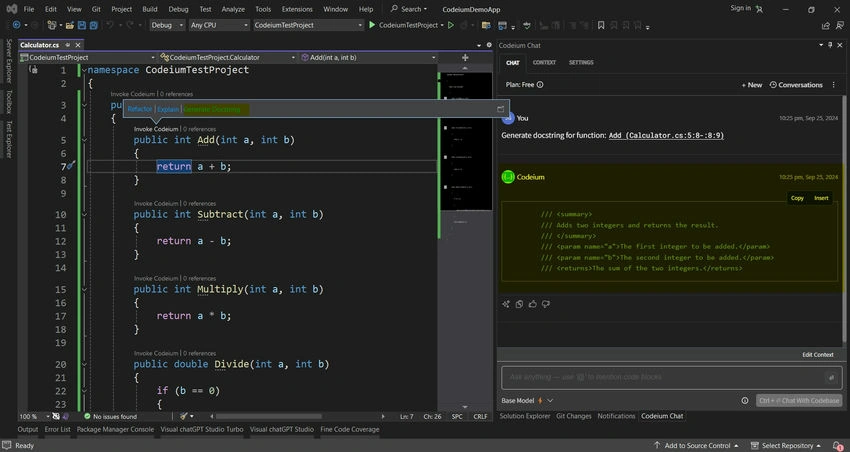Click the Save file icon in toolbar

pos(82,25)
